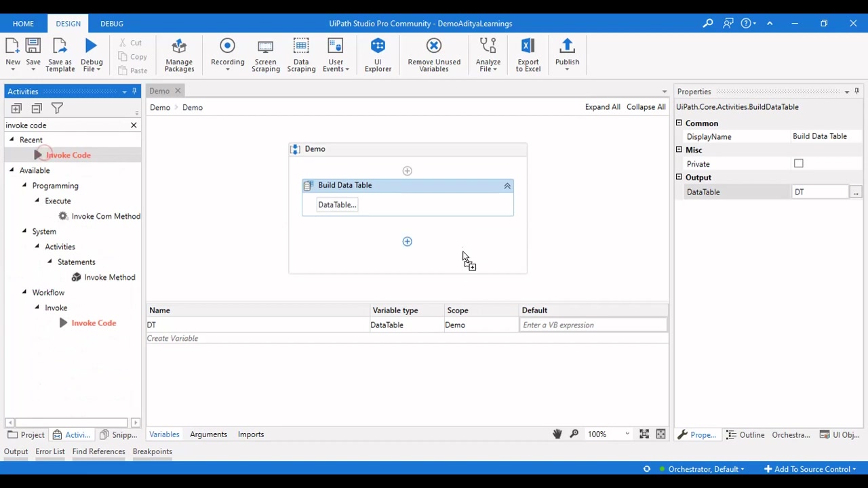Screen dimensions: 868x488
Task: Collapse the Build Data Table activity
Action: (507, 186)
